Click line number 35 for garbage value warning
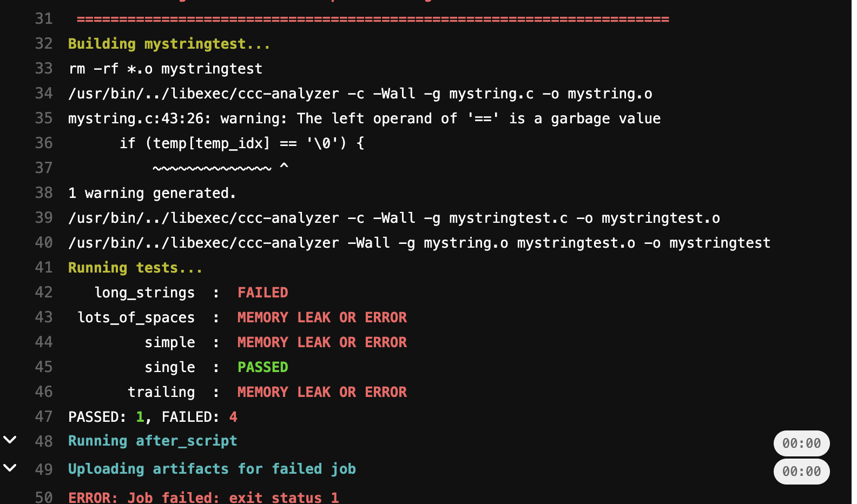The image size is (857, 504). coord(44,118)
